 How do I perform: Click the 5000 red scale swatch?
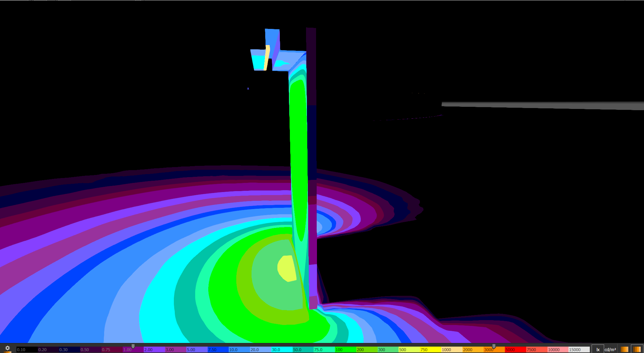point(515,350)
